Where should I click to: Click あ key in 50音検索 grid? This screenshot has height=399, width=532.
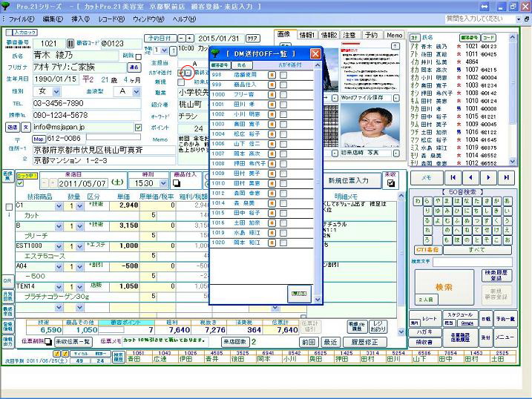tap(507, 201)
